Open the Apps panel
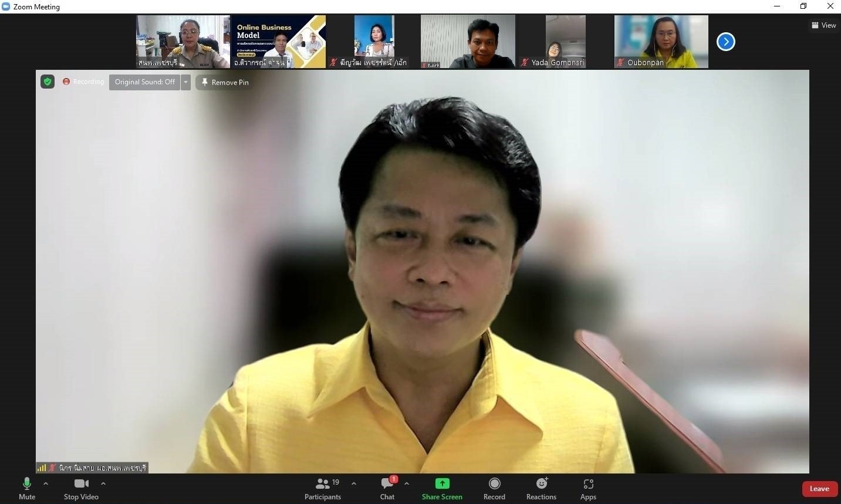841x504 pixels. 588,489
